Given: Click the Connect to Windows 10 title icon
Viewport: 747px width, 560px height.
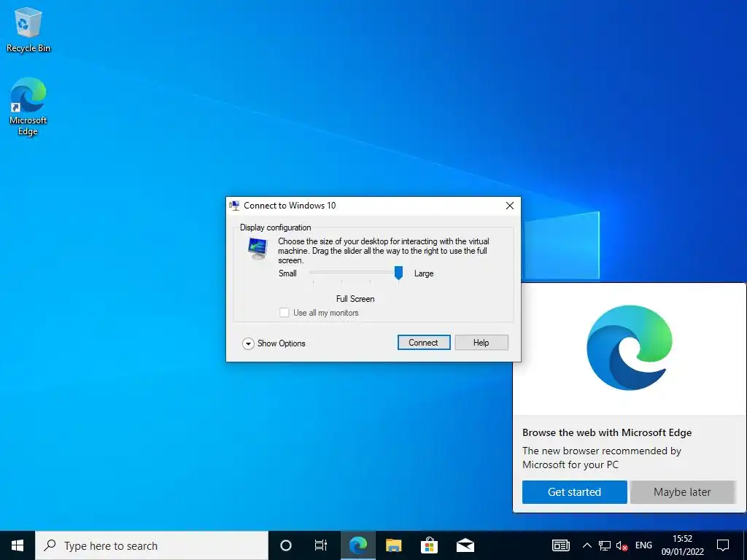Looking at the screenshot, I should [x=234, y=206].
